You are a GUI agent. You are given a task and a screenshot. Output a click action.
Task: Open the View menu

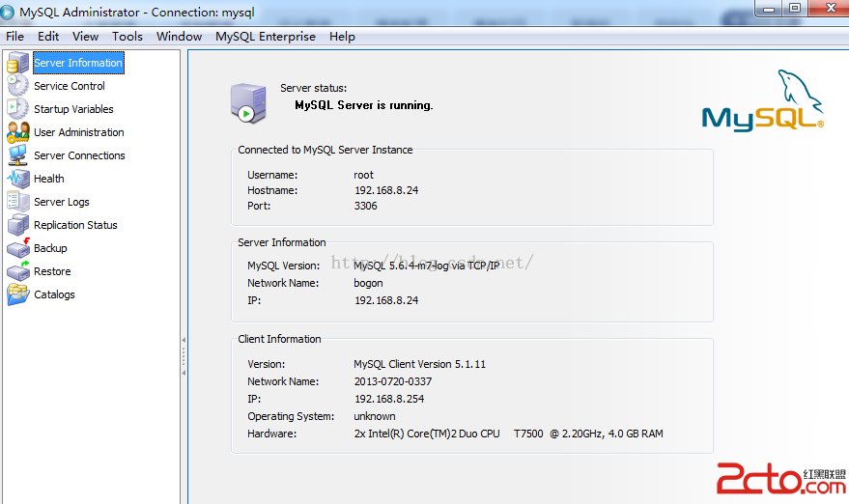(85, 37)
